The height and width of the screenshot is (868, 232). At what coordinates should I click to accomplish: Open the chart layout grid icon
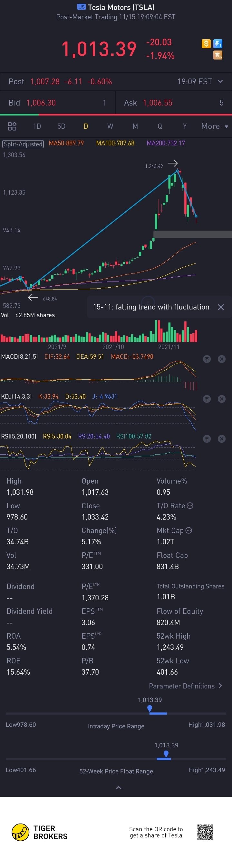tap(12, 126)
